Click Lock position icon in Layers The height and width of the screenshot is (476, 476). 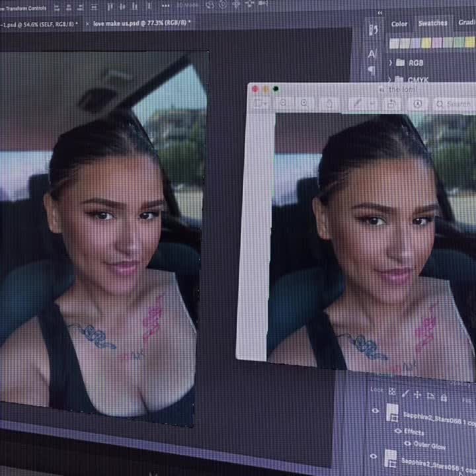(417, 395)
